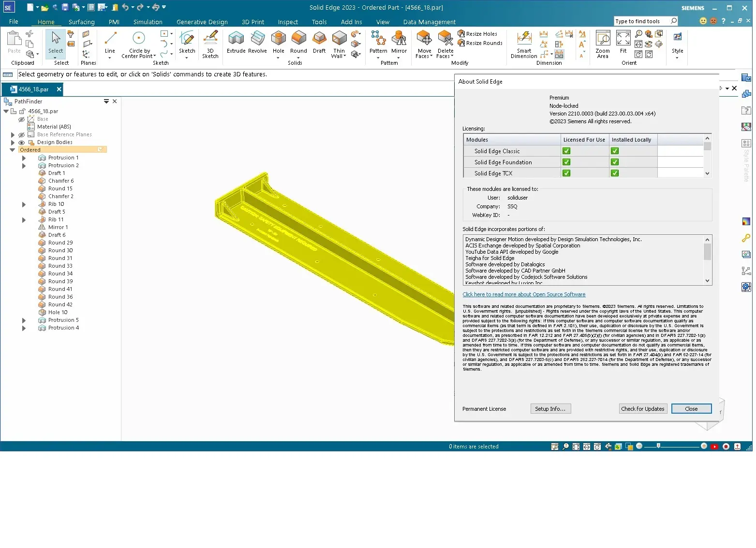Open the Data Management tab
Screen dimensions: 756x548
[429, 22]
